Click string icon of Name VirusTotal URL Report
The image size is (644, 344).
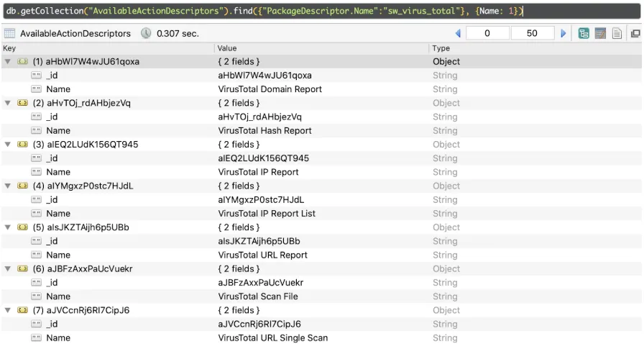pos(36,255)
